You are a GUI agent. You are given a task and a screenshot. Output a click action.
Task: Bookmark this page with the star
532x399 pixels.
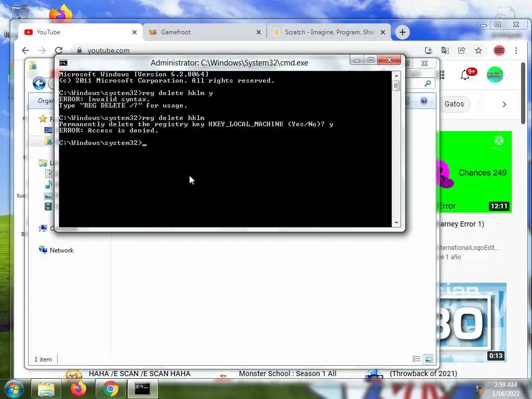478,50
